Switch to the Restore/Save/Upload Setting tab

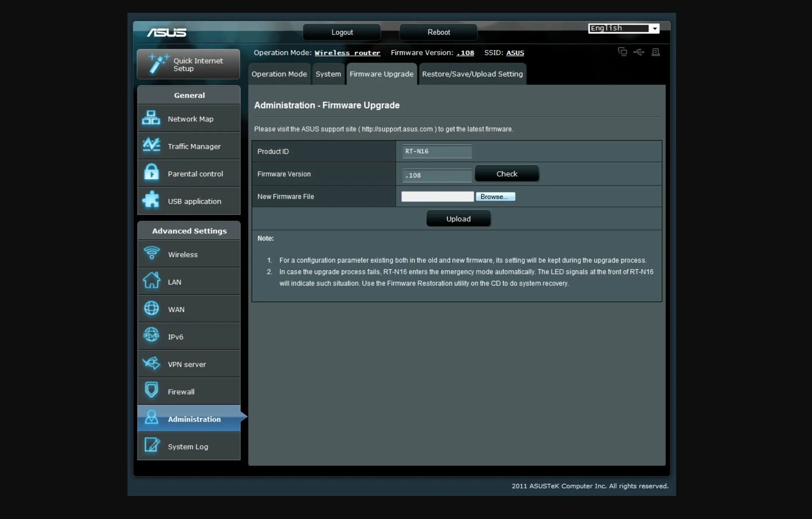click(x=472, y=73)
